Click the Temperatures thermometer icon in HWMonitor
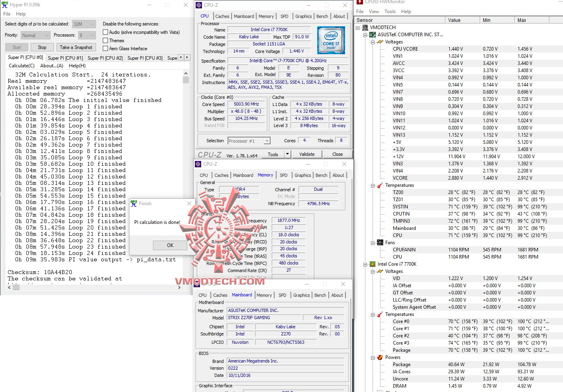The height and width of the screenshot is (392, 563). [x=379, y=185]
